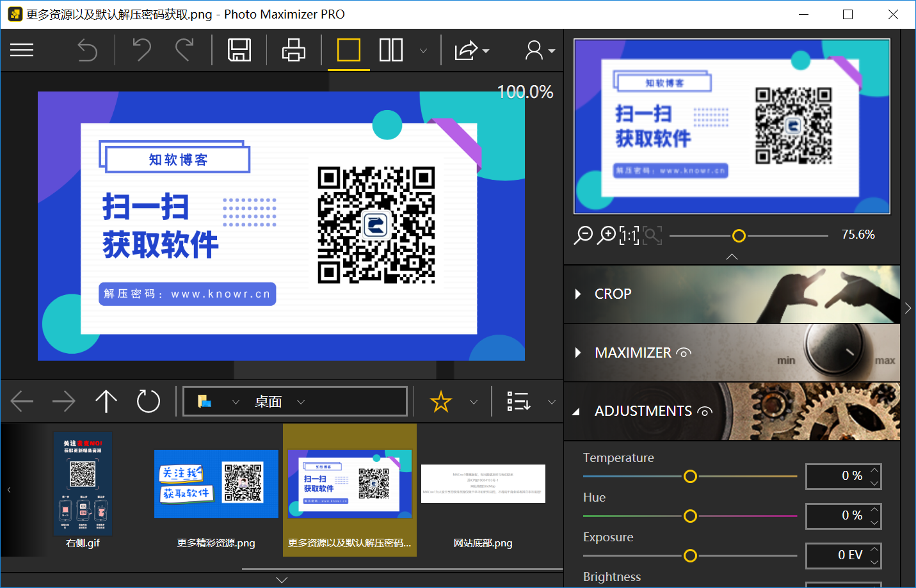
Task: Click the navigator preview image
Action: pyautogui.click(x=732, y=126)
